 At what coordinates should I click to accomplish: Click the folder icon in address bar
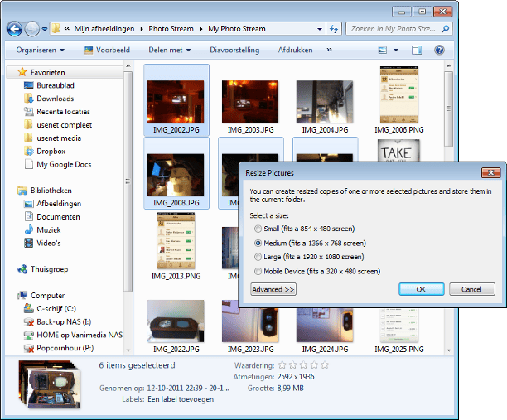(x=56, y=28)
